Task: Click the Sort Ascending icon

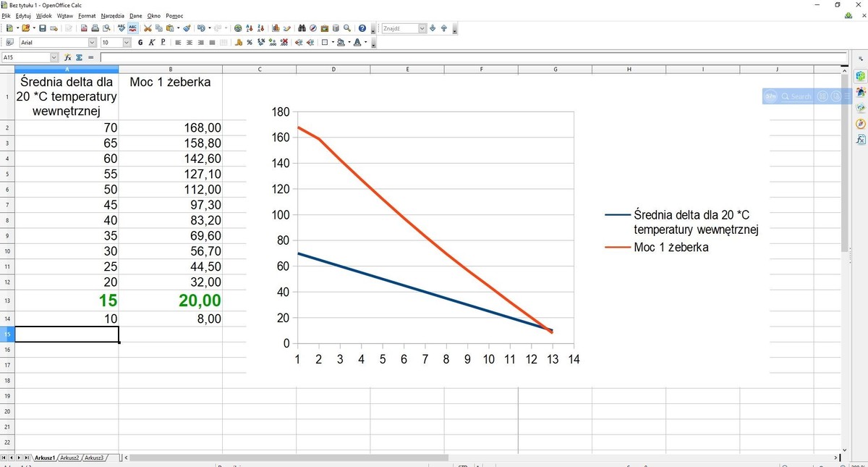Action: [x=249, y=28]
